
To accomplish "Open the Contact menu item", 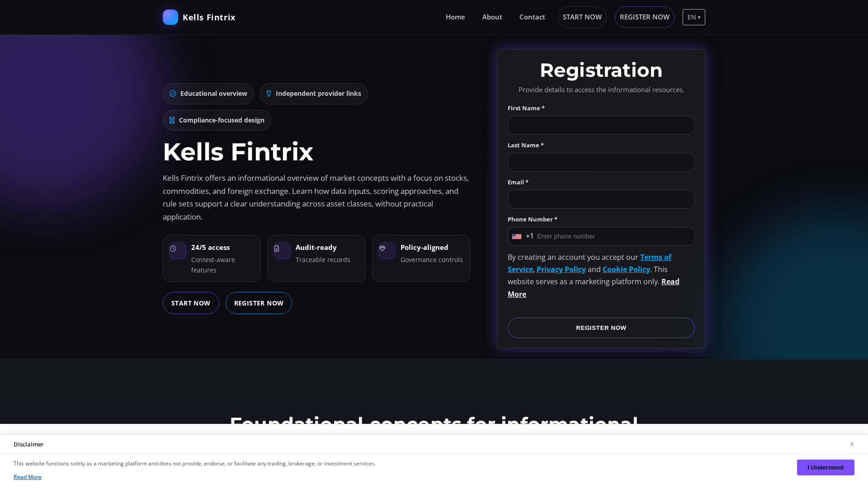I will [532, 17].
